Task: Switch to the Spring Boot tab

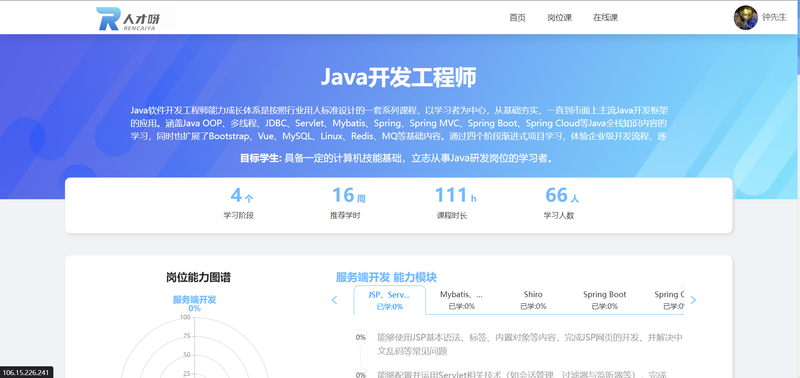Action: pos(604,300)
